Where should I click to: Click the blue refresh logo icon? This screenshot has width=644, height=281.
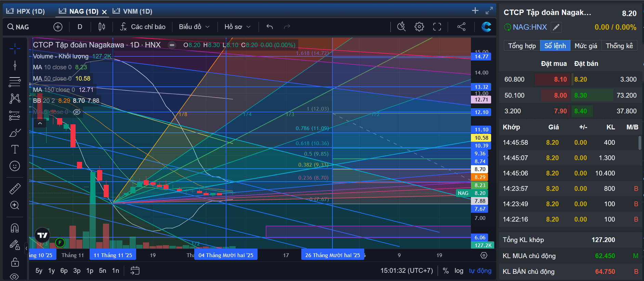486,27
